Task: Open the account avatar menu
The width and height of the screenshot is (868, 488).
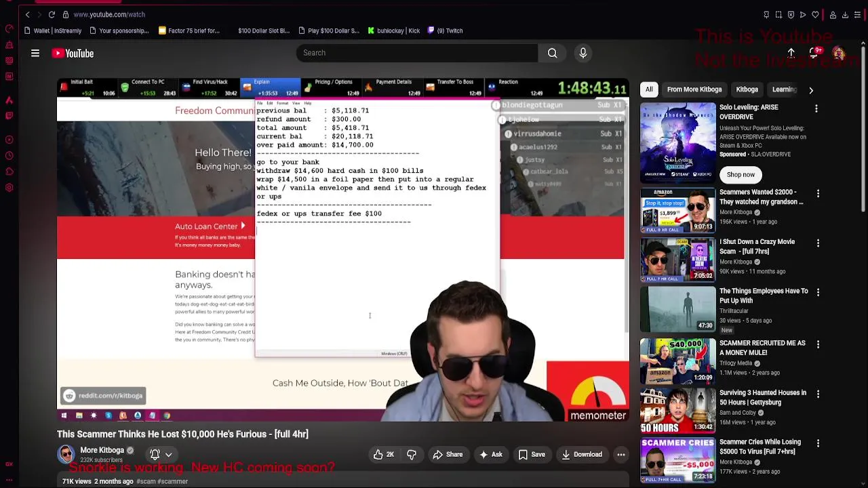Action: click(x=839, y=53)
